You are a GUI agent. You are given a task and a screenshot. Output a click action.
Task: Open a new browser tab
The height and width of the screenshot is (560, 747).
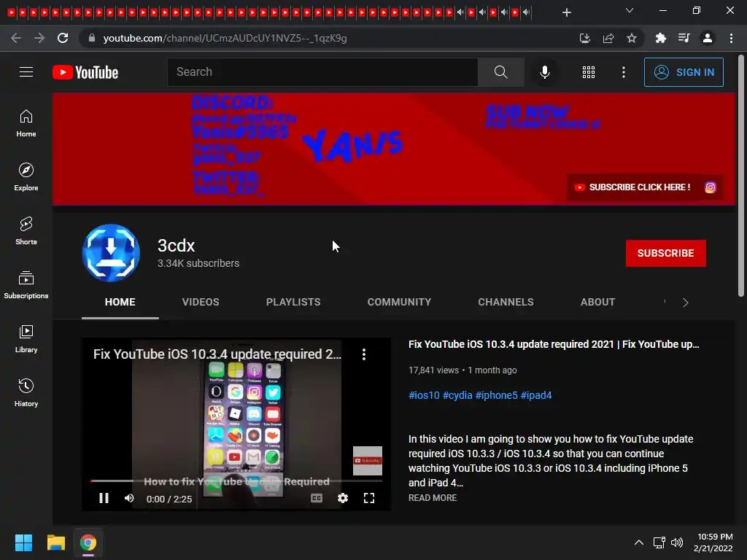point(566,12)
